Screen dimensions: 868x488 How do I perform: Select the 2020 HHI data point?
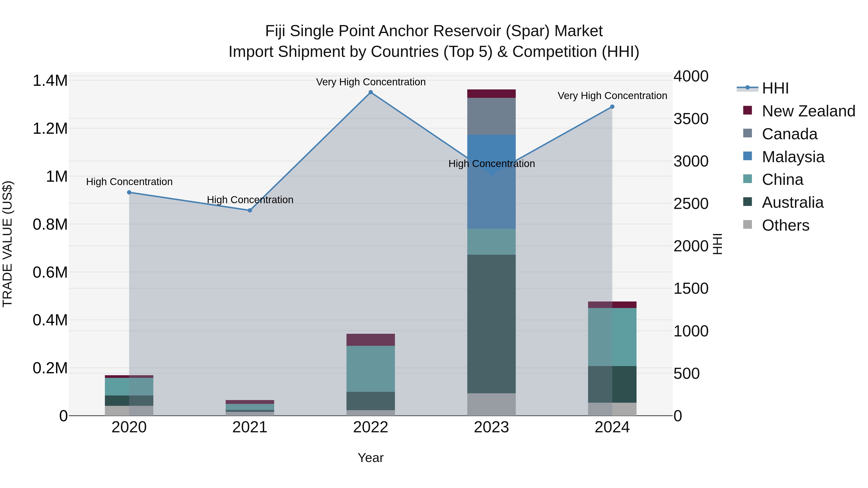coord(129,192)
